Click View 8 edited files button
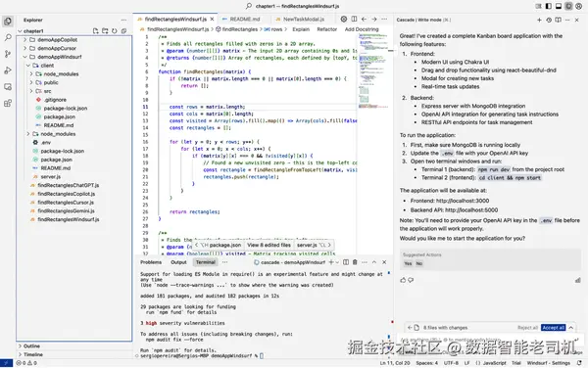Viewport: 588px width, 368px height. click(269, 245)
